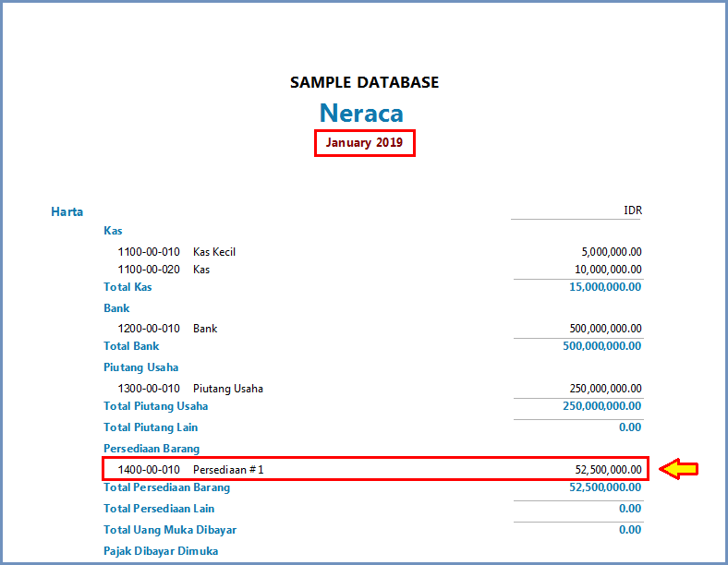This screenshot has height=565, width=728.
Task: Click the IDR currency column header
Action: [x=632, y=210]
